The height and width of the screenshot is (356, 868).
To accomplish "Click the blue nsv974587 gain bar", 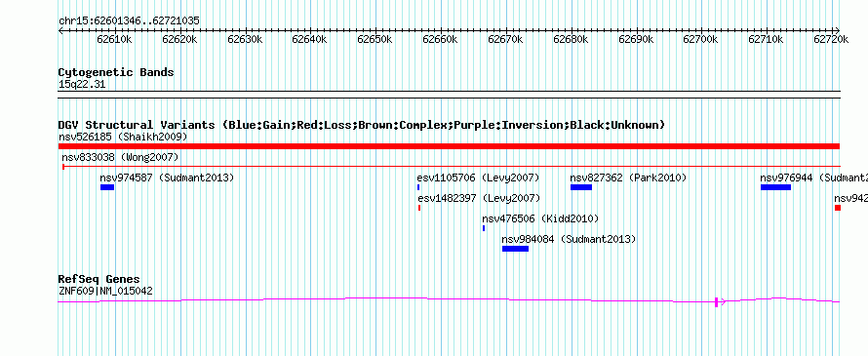I will point(107,187).
